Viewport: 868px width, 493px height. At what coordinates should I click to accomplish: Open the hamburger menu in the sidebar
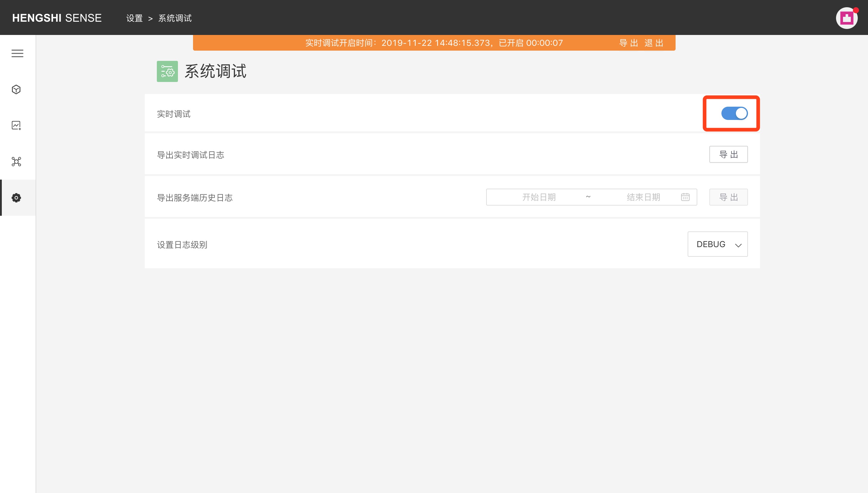[x=17, y=54]
